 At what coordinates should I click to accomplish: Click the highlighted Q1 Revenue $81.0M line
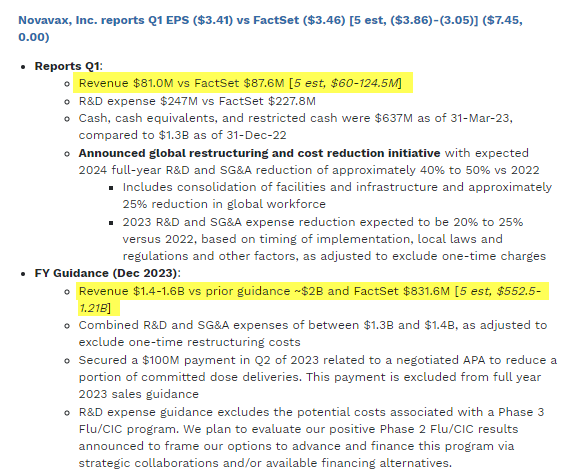(240, 83)
